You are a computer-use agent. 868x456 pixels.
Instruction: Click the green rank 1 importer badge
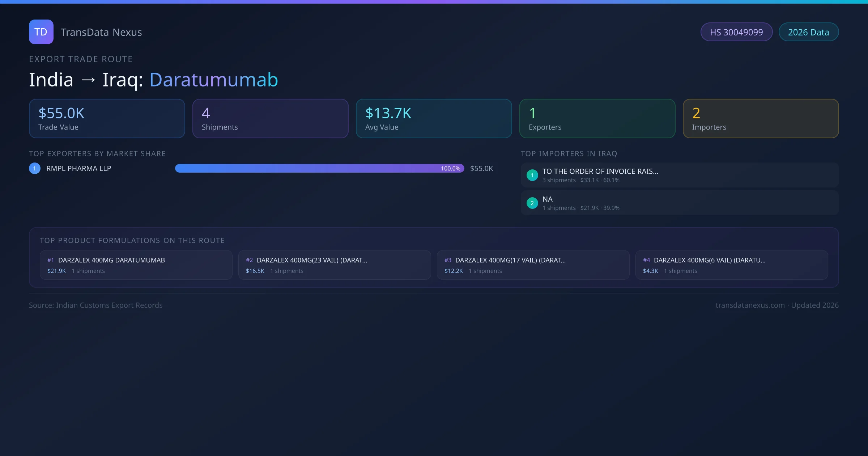[532, 175]
